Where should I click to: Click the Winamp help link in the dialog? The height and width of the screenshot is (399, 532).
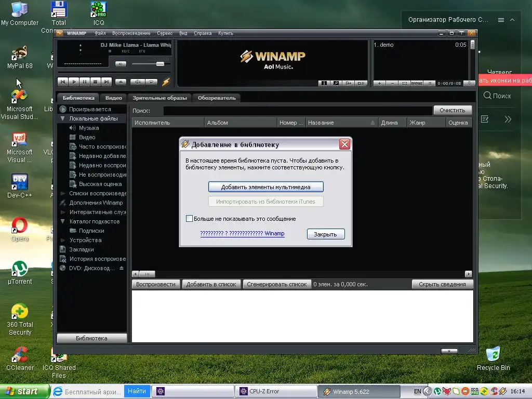(242, 233)
